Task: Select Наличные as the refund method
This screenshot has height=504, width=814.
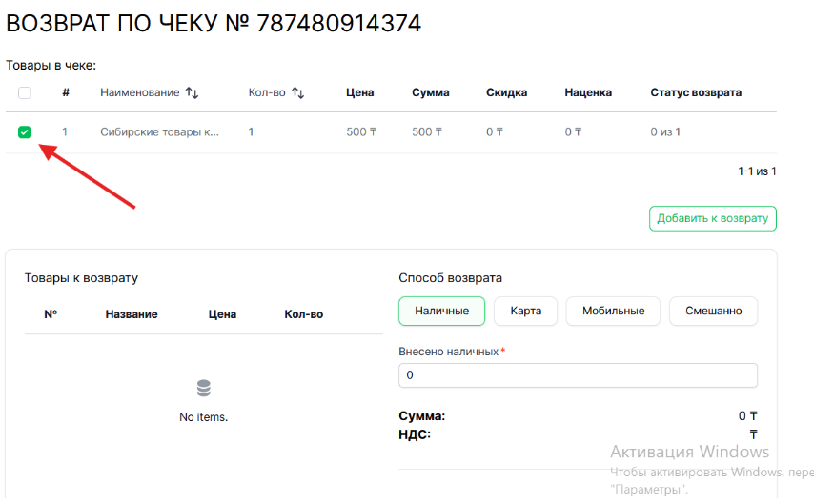Action: (441, 311)
